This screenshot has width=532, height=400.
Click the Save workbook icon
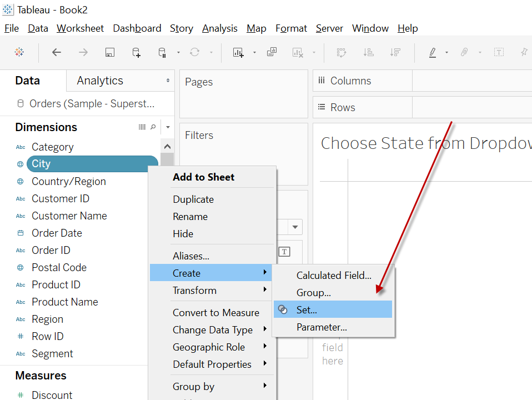(109, 52)
